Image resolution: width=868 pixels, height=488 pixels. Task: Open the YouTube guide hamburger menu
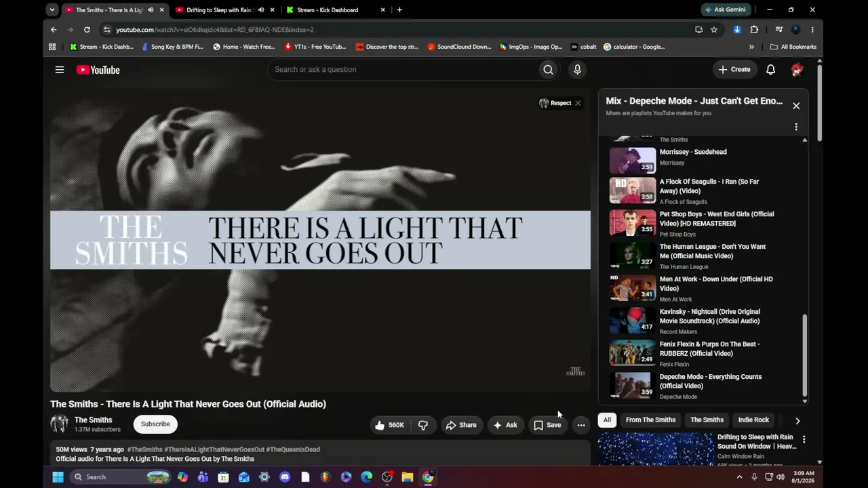(x=60, y=70)
